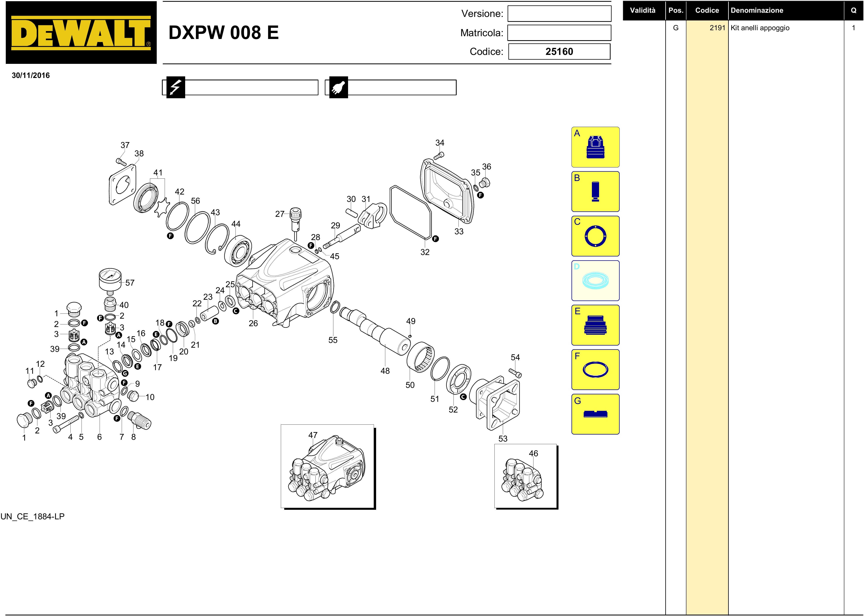Click the lightning bolt electrical icon
This screenshot has width=864, height=616.
point(176,87)
